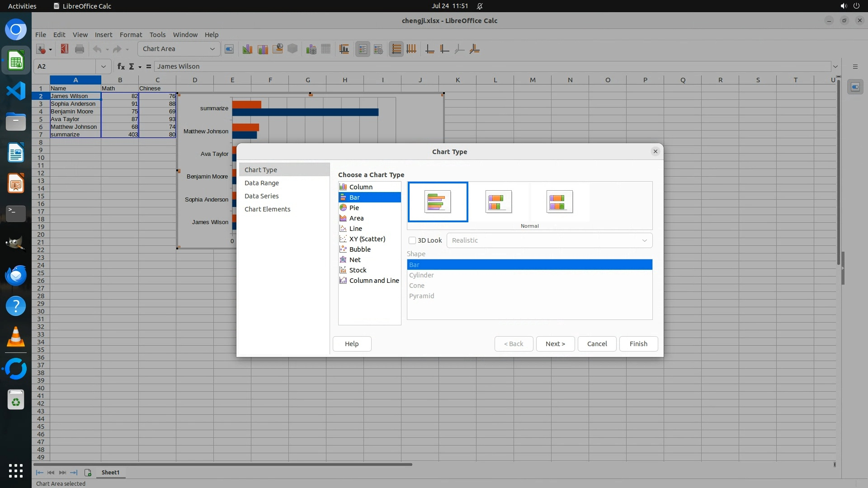Go to the Data Series wizard step
868x488 pixels.
pyautogui.click(x=261, y=196)
